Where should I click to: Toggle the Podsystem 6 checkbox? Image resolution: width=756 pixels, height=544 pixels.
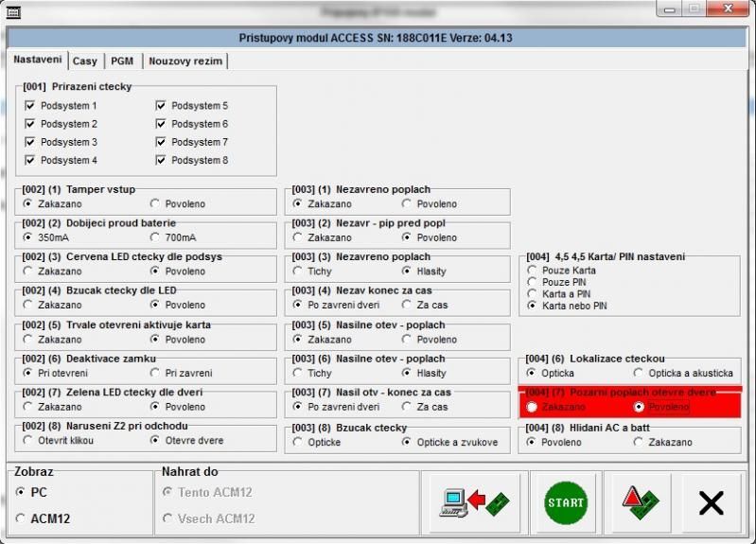point(161,124)
